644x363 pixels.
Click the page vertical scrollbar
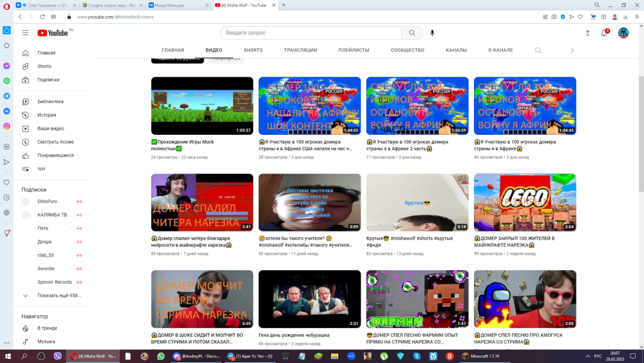click(641, 133)
